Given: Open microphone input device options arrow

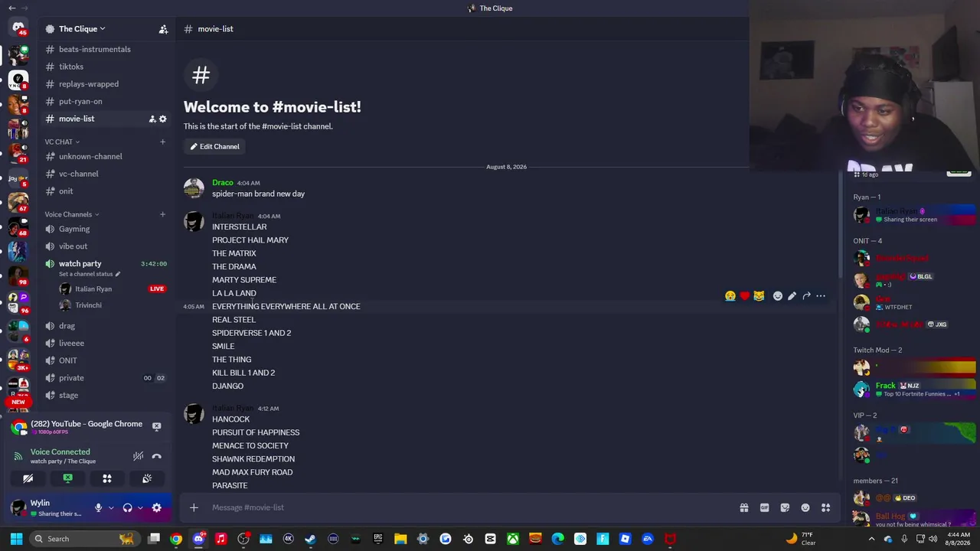Looking at the screenshot, I should point(111,507).
